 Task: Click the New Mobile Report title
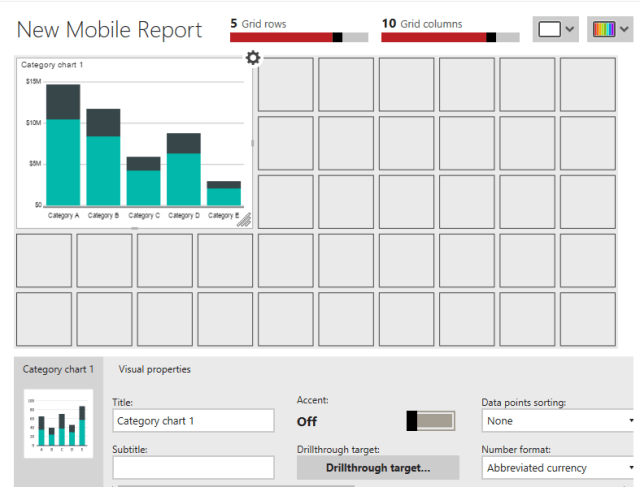click(109, 30)
